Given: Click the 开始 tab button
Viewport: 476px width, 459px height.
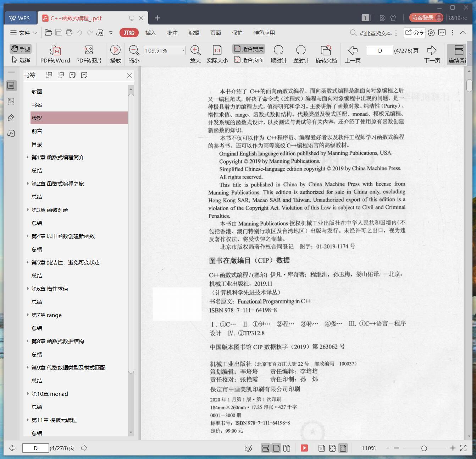Looking at the screenshot, I should point(129,33).
